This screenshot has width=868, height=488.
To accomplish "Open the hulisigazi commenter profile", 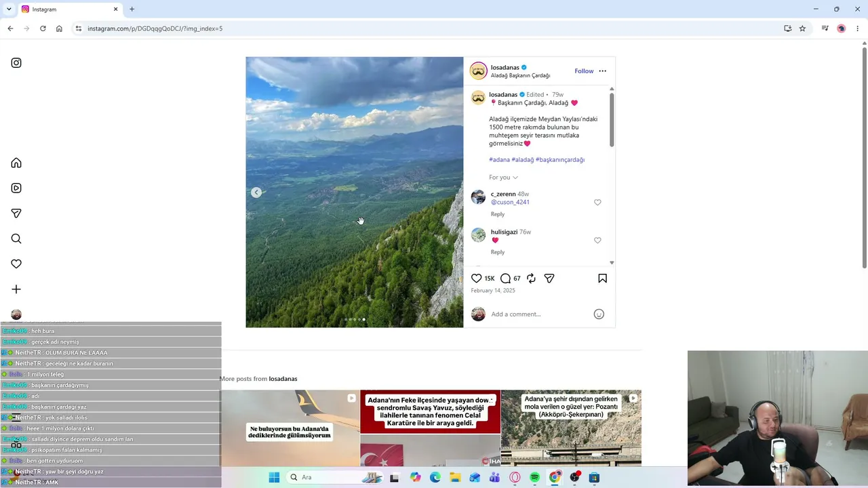I will point(504,232).
